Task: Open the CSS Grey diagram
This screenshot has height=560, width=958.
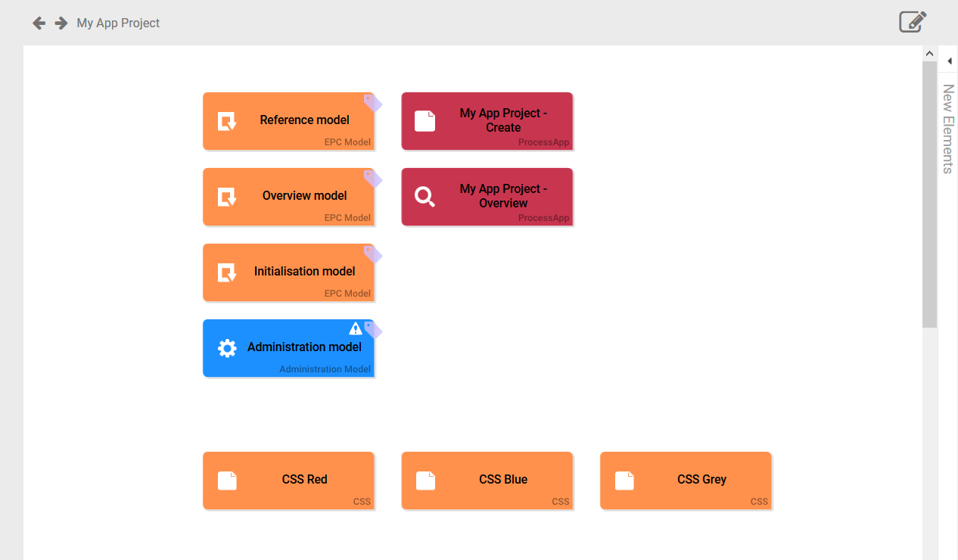Action: tap(686, 480)
